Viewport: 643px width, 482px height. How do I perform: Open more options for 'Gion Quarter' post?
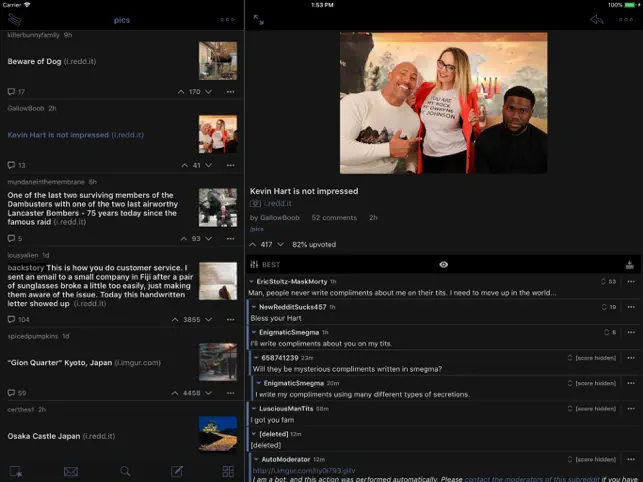coord(230,393)
